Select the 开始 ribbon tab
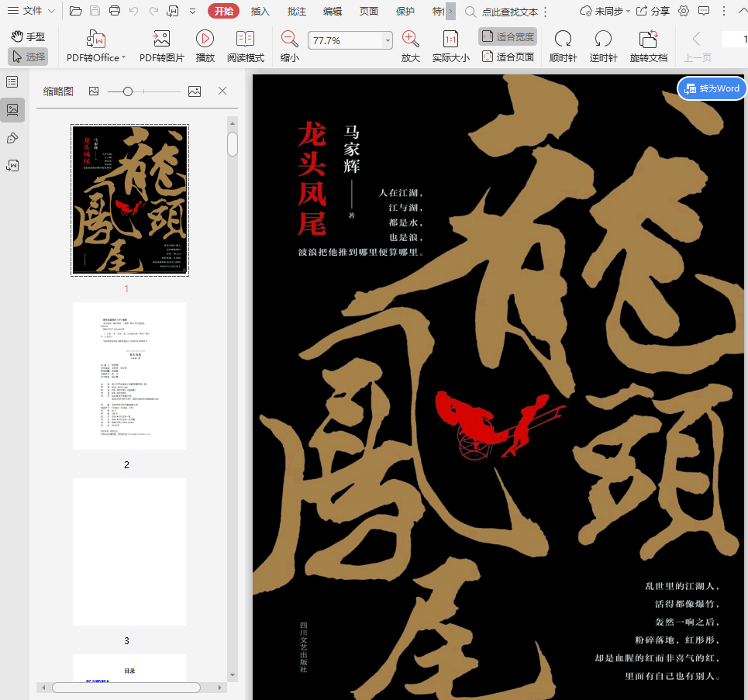Screen dimensions: 748x700 (x=223, y=11)
